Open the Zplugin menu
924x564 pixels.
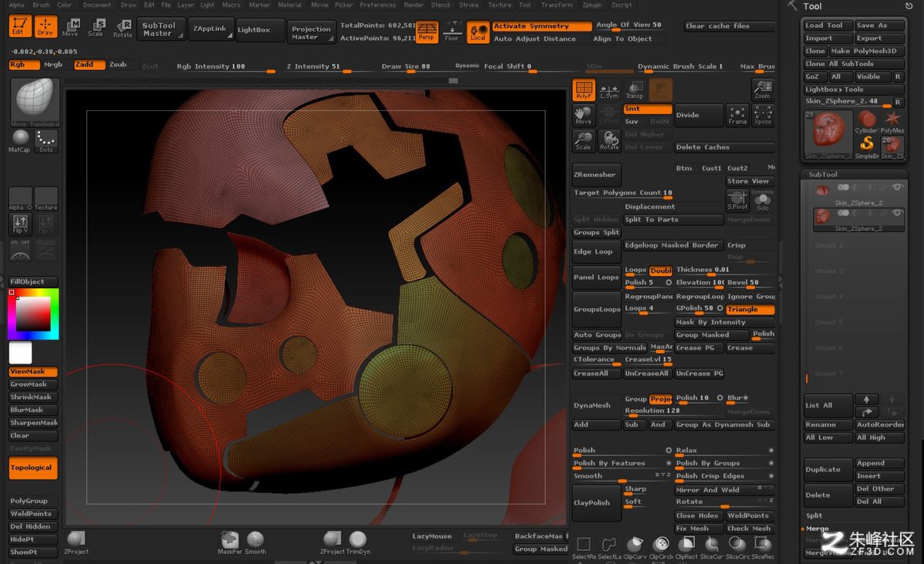pyautogui.click(x=592, y=5)
